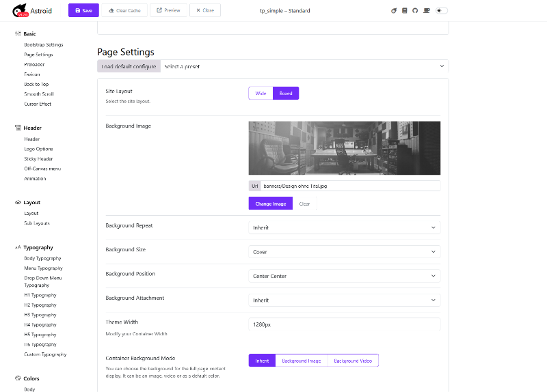Click the Theme Width input field
Screen dimensions: 547x392
[345, 324]
